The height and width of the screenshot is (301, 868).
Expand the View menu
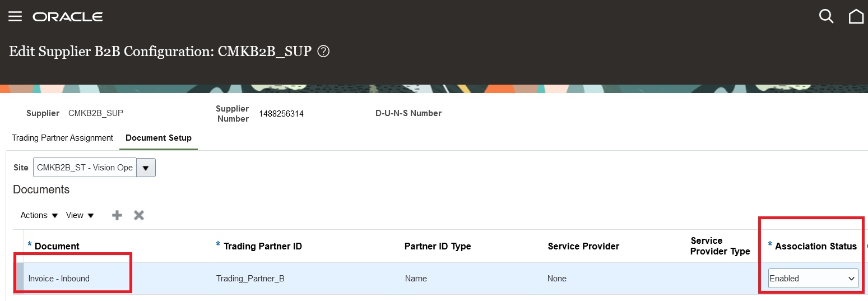coord(80,215)
